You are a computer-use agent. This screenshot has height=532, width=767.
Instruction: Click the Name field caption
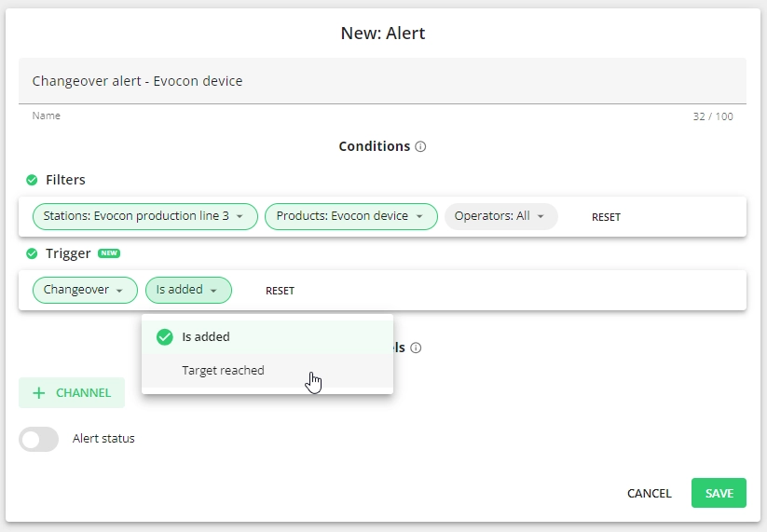(x=47, y=116)
